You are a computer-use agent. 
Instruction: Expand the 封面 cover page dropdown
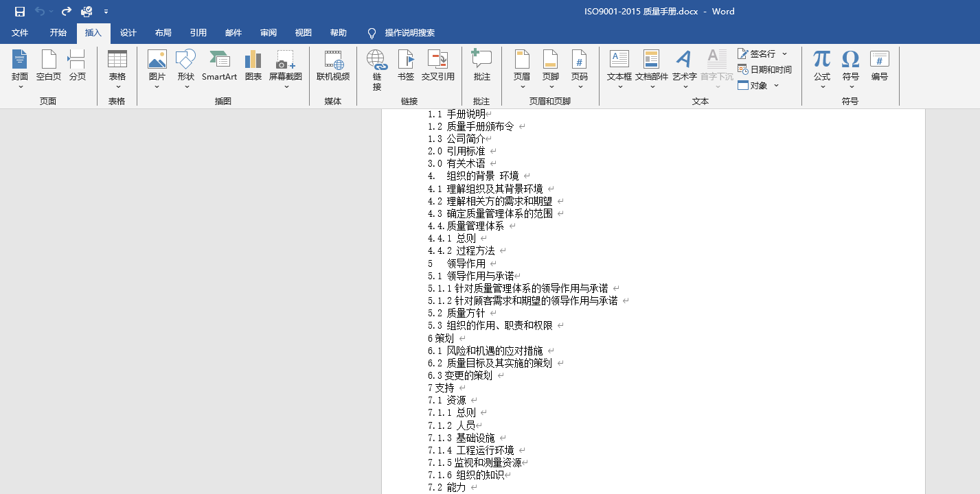coord(20,87)
